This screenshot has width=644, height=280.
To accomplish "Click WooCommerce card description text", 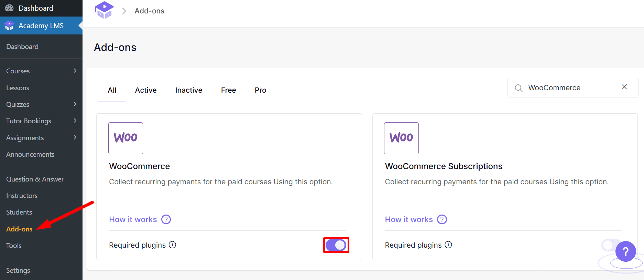I will click(221, 182).
